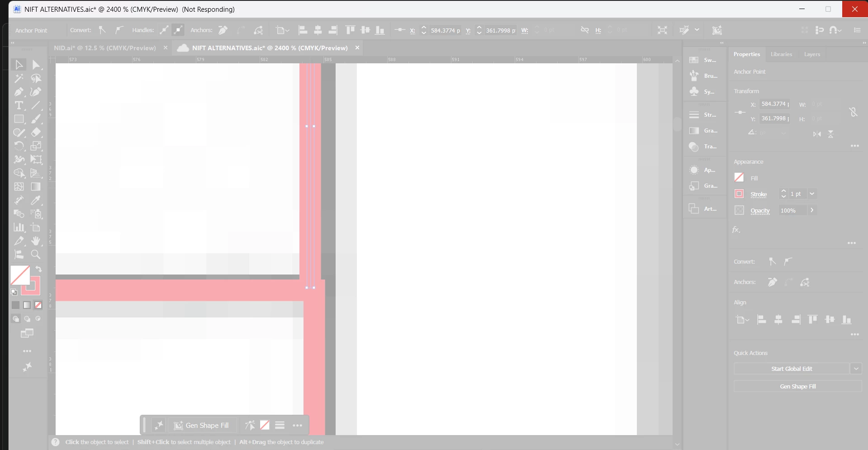The image size is (868, 450).
Task: Swap fill and stroke colors
Action: point(39,269)
